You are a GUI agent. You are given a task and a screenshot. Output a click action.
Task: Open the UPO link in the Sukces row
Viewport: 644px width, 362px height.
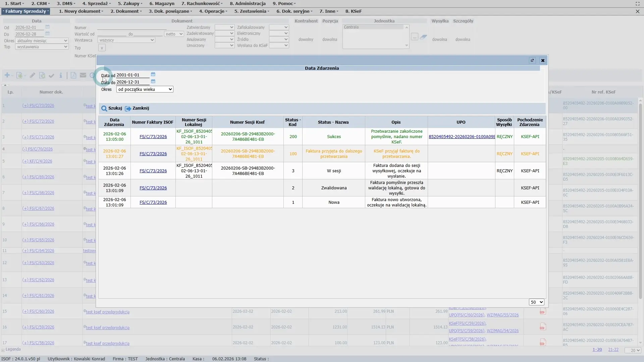(x=462, y=137)
